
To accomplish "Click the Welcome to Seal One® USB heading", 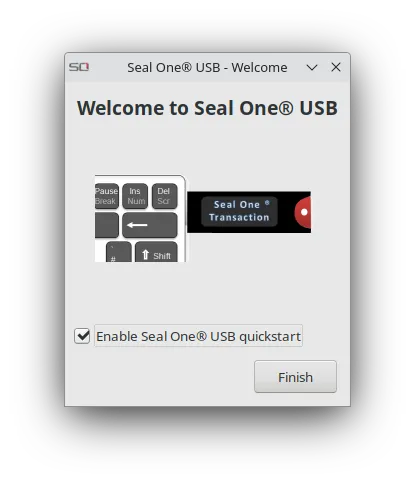I will click(207, 108).
